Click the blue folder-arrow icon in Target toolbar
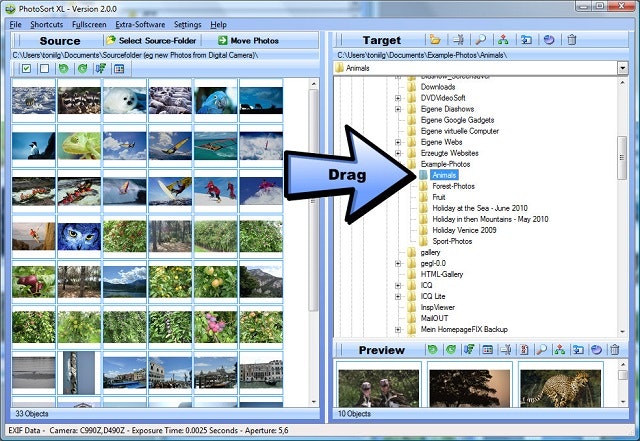 [526, 40]
